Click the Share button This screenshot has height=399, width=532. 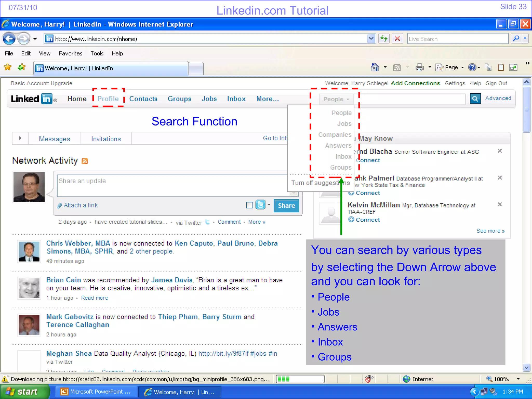tap(286, 205)
